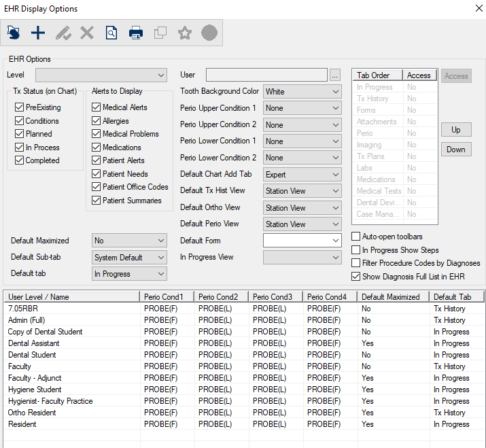This screenshot has width=486, height=448.
Task: Click the User browse ellipsis button
Action: pyautogui.click(x=334, y=75)
